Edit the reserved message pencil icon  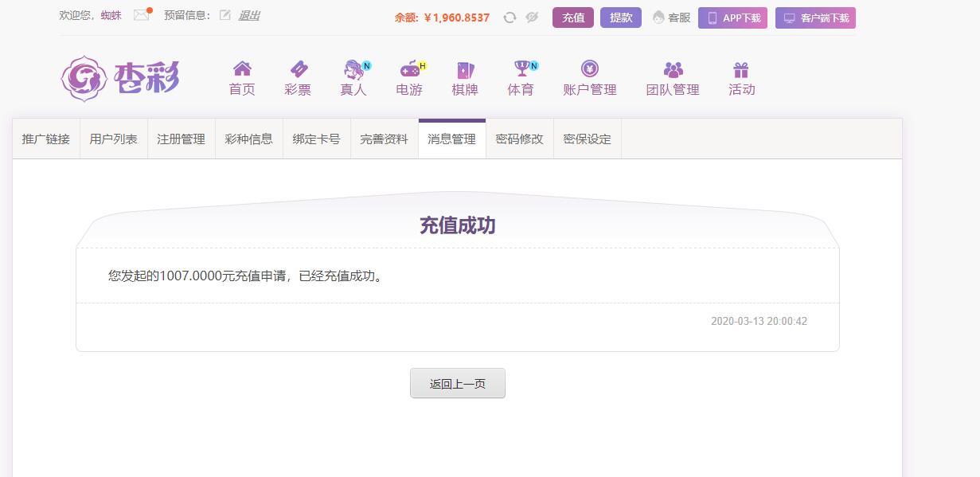tap(225, 15)
